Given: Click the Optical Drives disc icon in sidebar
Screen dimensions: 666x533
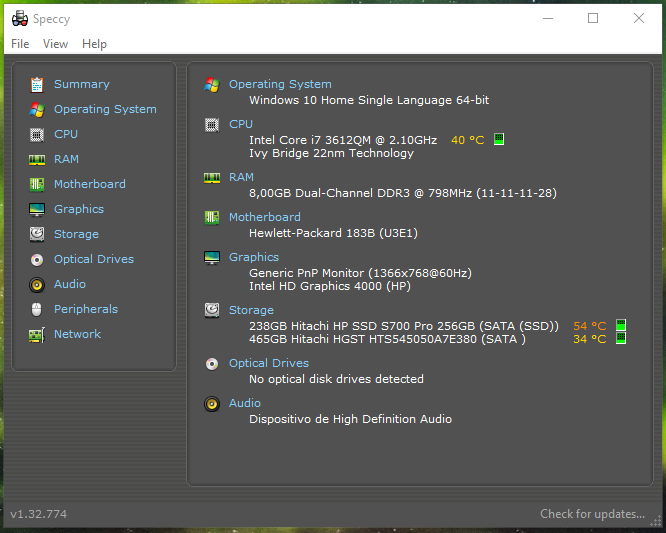Looking at the screenshot, I should tap(37, 259).
